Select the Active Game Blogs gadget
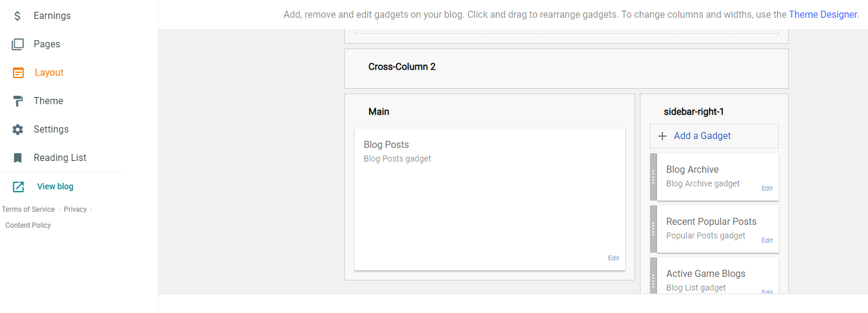Screen dimensions: 868x313 pyautogui.click(x=706, y=274)
